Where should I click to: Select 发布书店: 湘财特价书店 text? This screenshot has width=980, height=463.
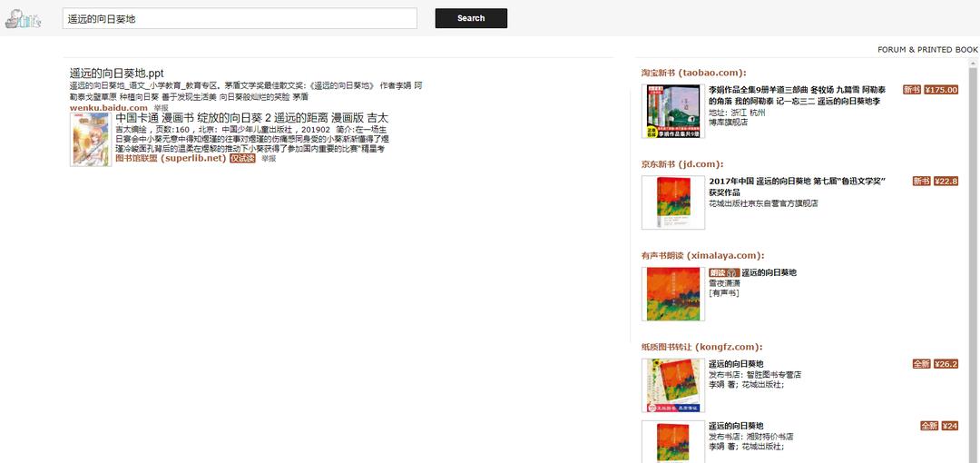(751, 436)
